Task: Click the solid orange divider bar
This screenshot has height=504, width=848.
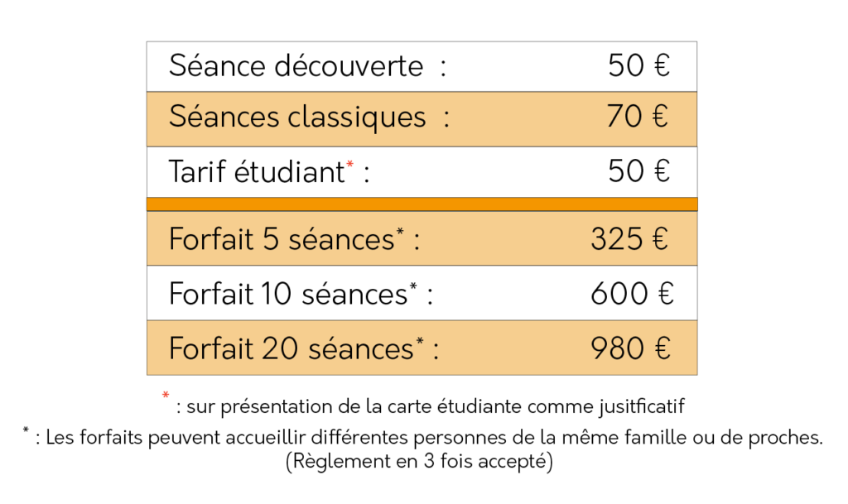Action: pyautogui.click(x=422, y=204)
